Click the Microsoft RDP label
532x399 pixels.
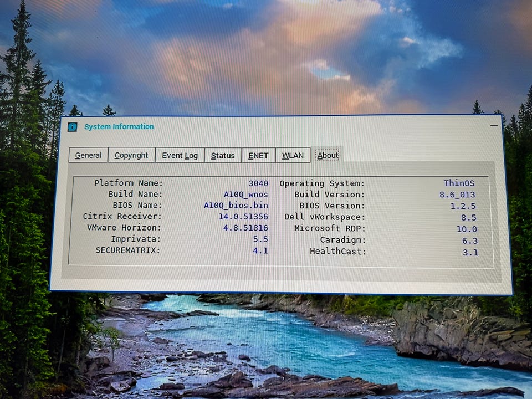click(330, 228)
